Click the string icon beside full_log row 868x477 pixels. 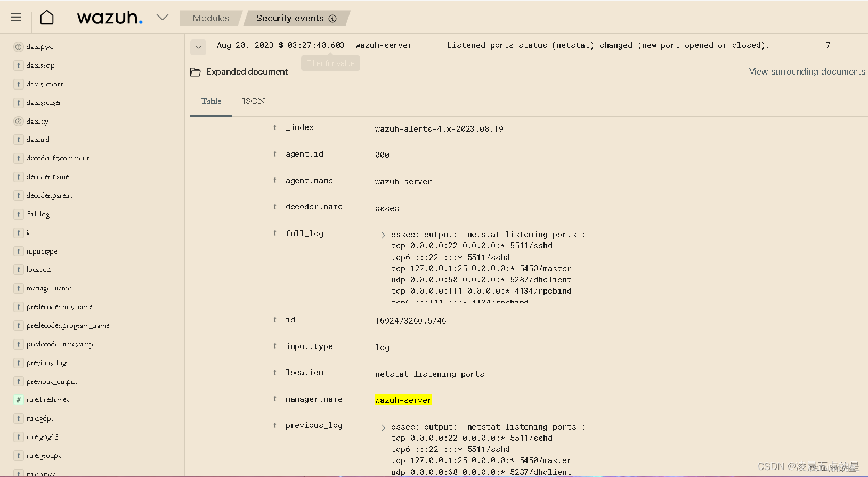click(275, 233)
